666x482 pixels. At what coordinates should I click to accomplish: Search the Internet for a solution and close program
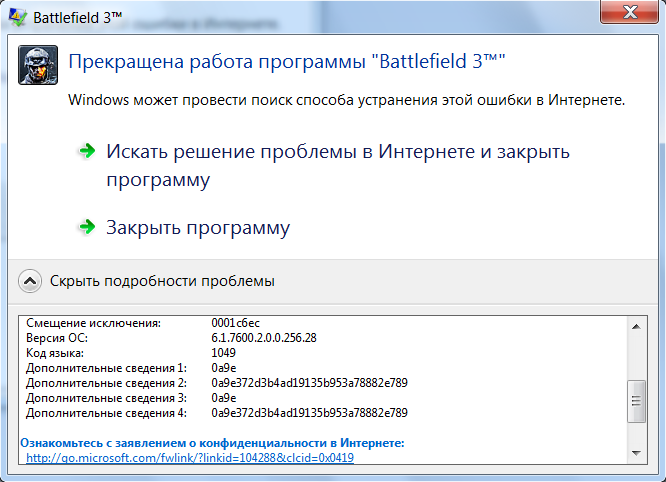(x=338, y=165)
